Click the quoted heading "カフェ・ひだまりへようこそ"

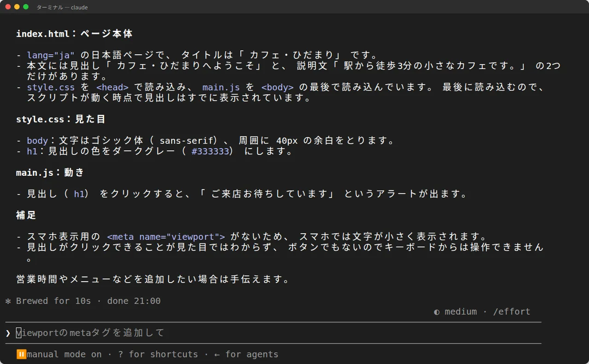[x=186, y=66]
